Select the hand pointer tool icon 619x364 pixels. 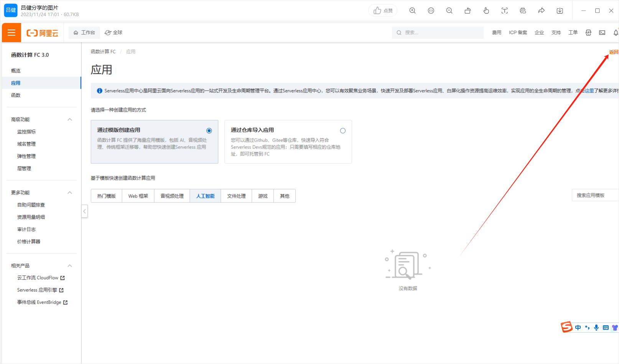coord(486,11)
